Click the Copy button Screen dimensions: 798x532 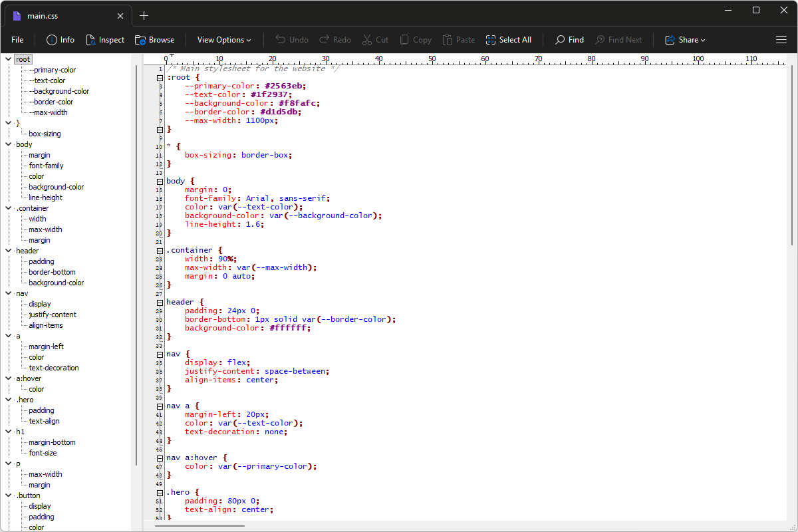(x=416, y=40)
